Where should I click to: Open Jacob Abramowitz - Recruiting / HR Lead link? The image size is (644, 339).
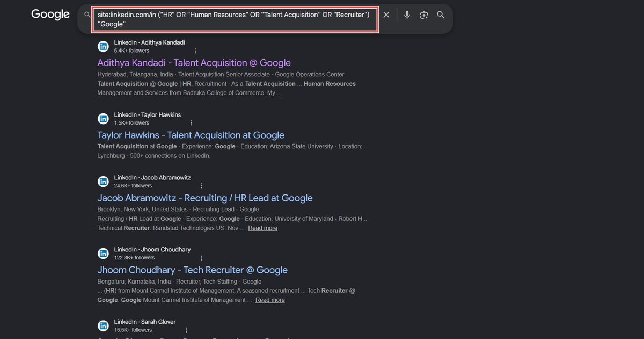point(204,198)
